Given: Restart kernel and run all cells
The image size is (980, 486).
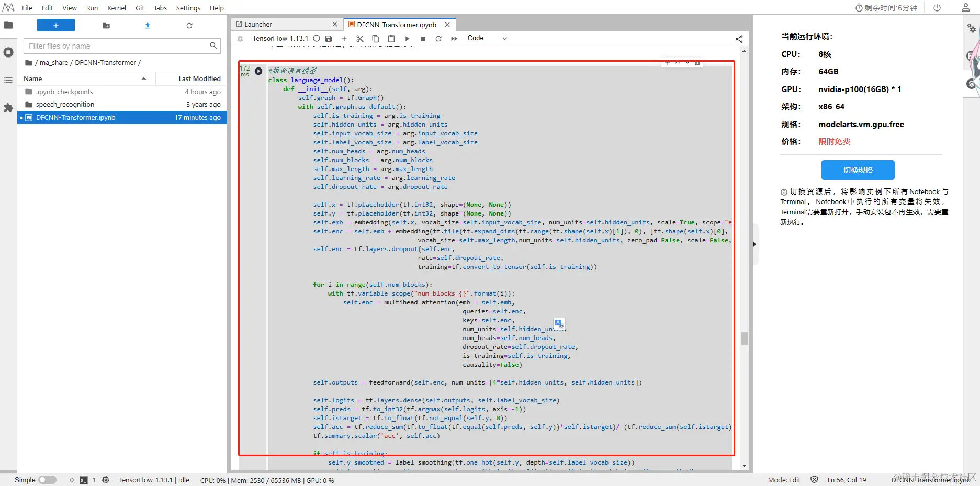Looking at the screenshot, I should (x=454, y=39).
